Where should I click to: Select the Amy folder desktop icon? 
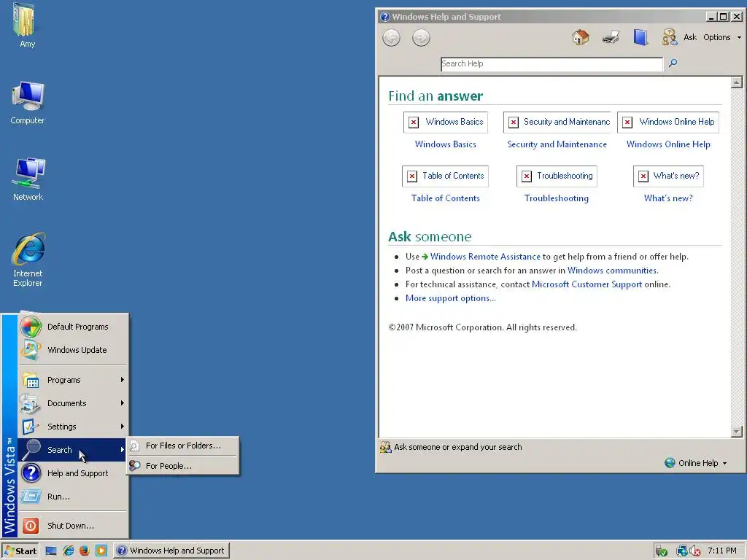click(27, 26)
